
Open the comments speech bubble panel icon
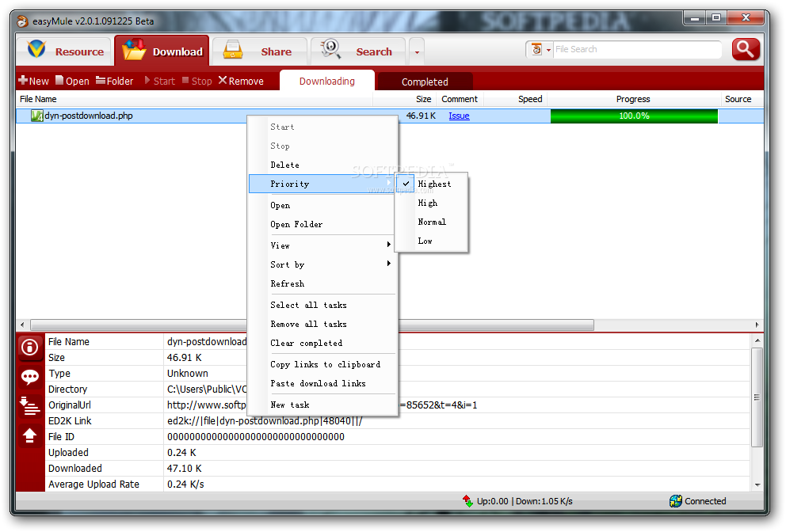click(x=29, y=377)
